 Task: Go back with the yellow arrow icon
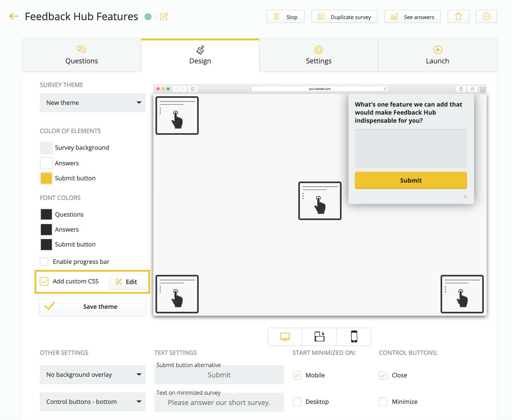click(14, 16)
